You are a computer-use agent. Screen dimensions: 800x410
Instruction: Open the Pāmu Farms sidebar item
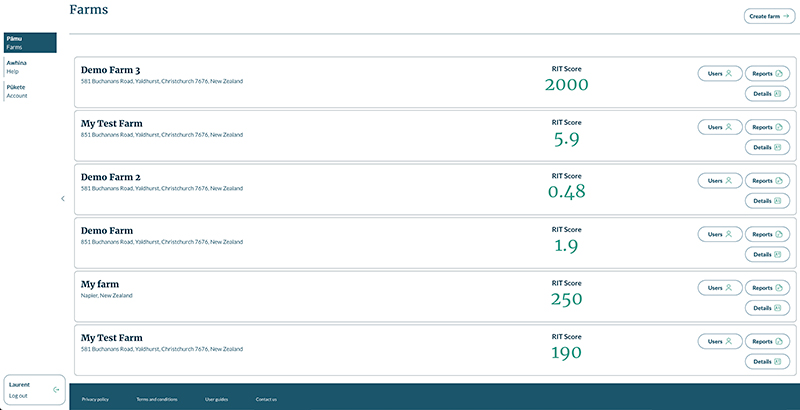click(30, 43)
